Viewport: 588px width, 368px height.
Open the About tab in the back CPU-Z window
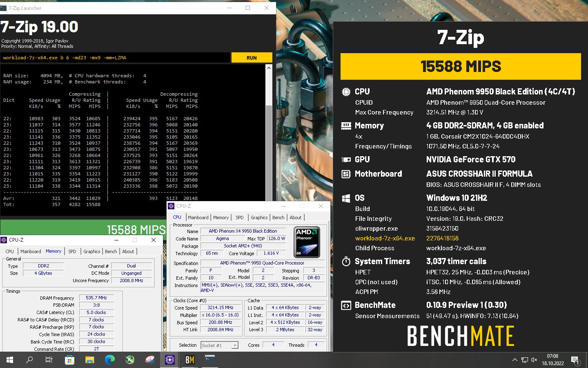(128, 251)
